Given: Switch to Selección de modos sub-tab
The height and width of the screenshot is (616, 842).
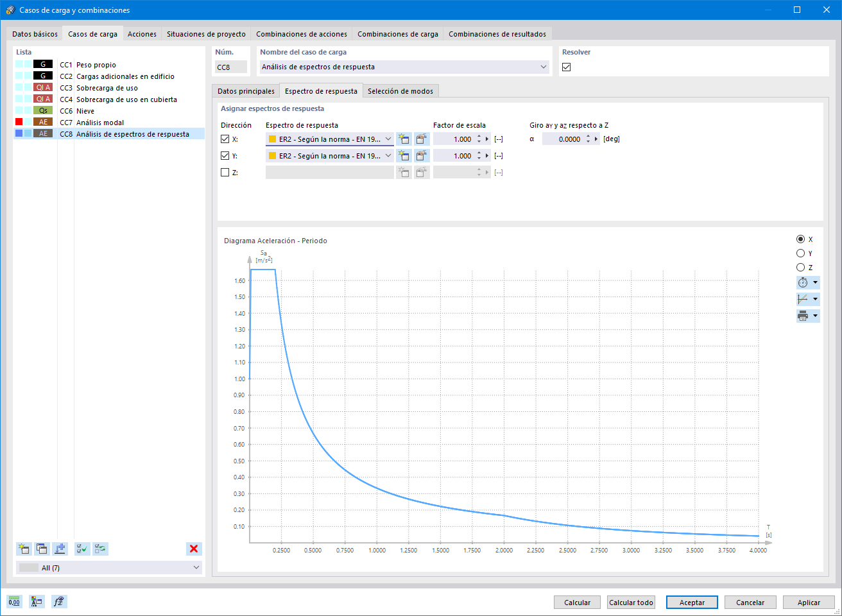Looking at the screenshot, I should click(400, 91).
